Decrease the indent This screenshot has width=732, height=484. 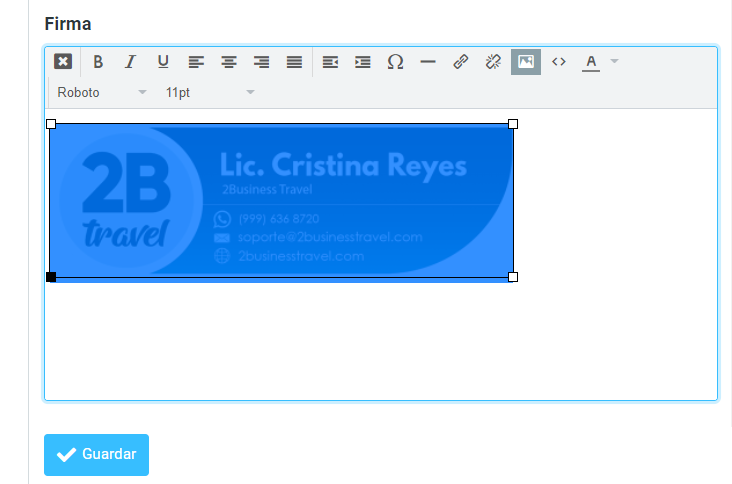[x=330, y=62]
